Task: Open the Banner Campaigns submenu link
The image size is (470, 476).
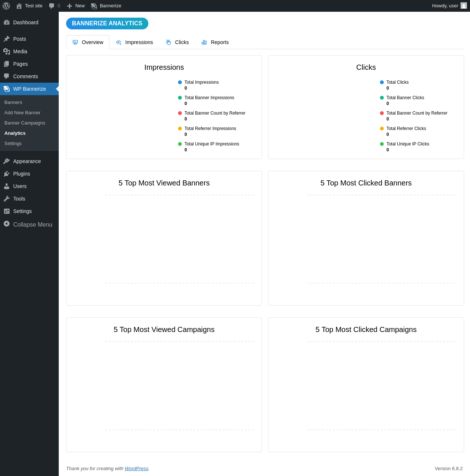Action: point(25,123)
